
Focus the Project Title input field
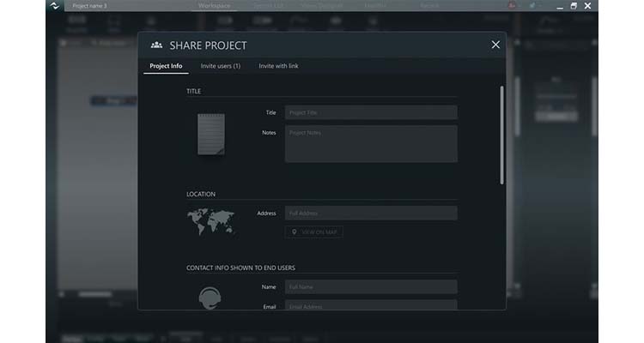click(371, 112)
